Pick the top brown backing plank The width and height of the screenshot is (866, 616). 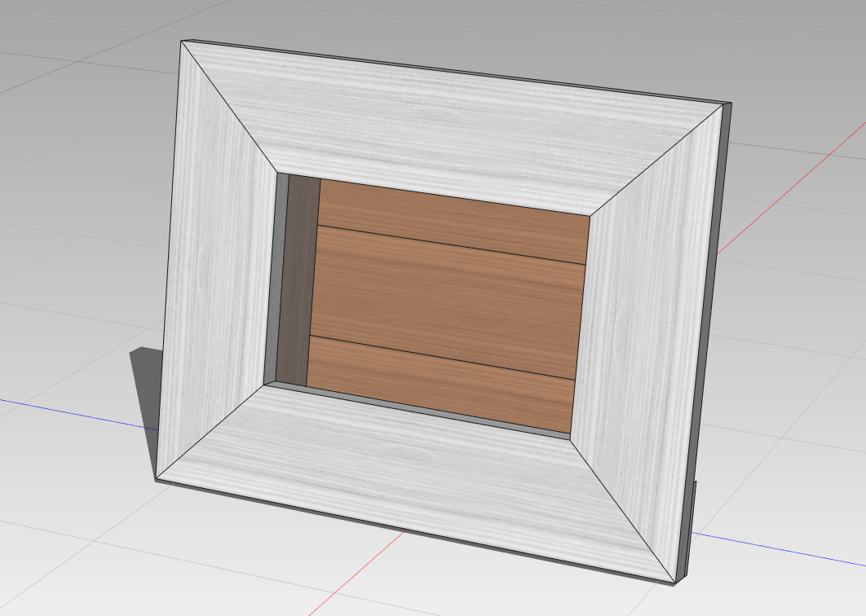(454, 221)
